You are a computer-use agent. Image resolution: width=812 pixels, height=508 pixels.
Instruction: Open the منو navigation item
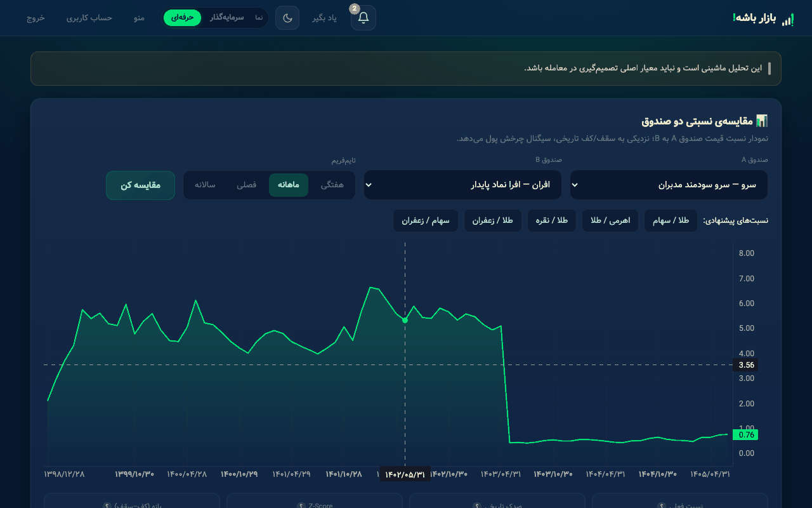coord(139,18)
